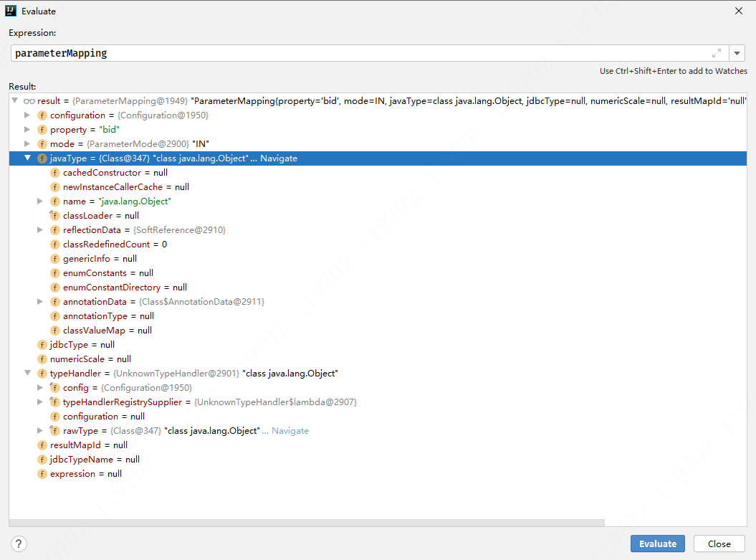Click the watch glasses icon beside result
Image resolution: width=756 pixels, height=560 pixels.
tap(29, 101)
